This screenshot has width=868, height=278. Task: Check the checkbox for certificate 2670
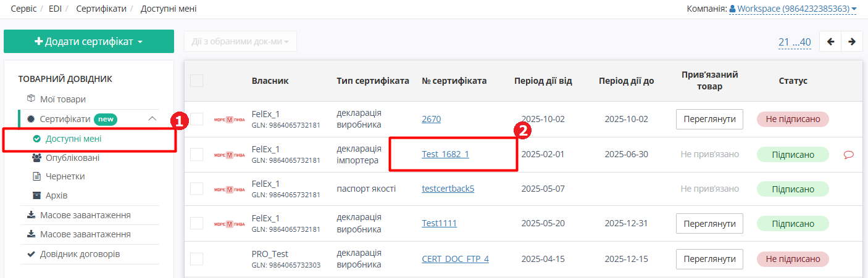197,119
